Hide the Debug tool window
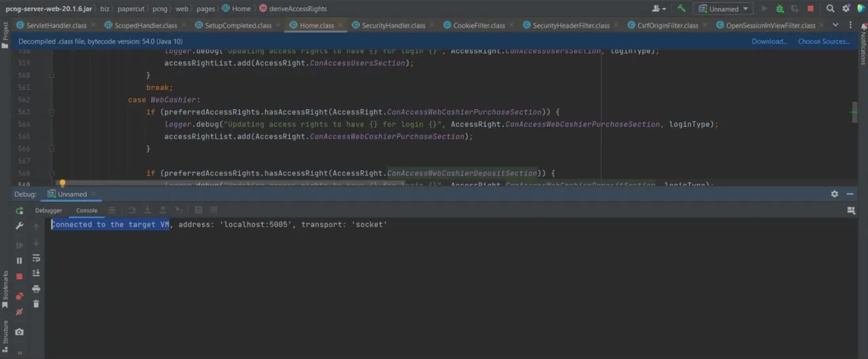 [x=852, y=194]
